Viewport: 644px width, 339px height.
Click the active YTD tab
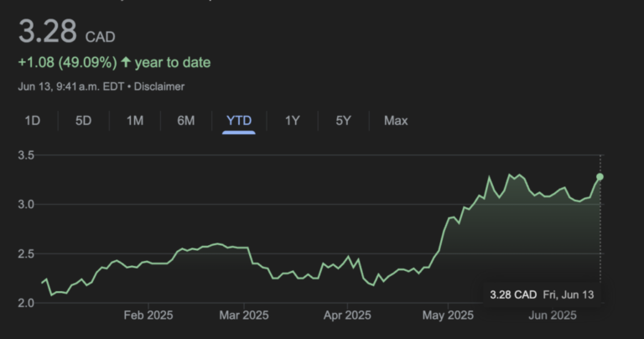[239, 120]
